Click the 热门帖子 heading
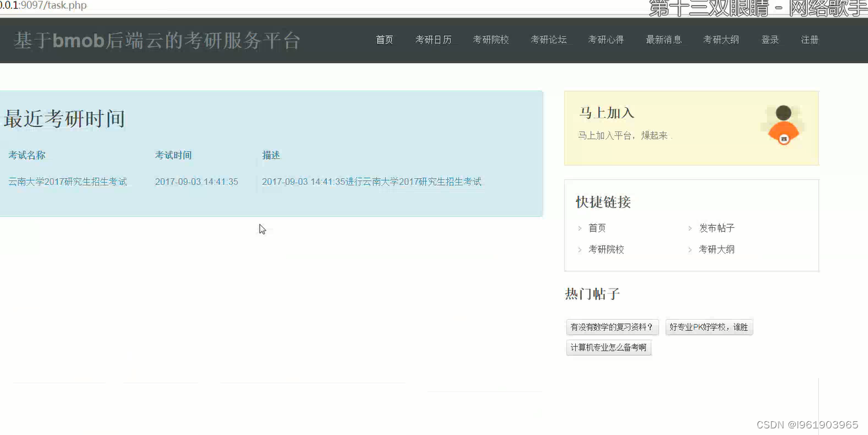This screenshot has width=868, height=435. coord(592,294)
